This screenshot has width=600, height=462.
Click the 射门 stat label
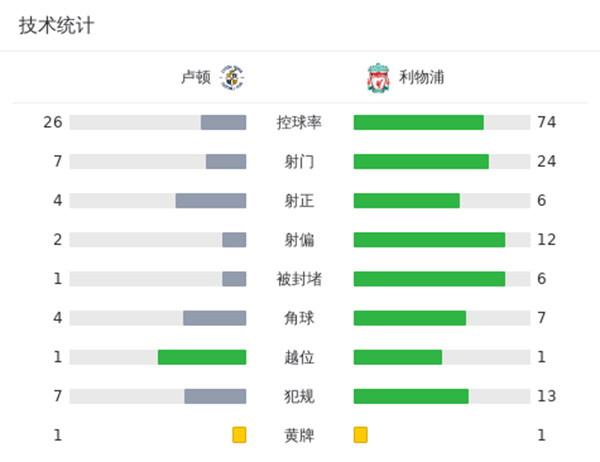point(299,162)
